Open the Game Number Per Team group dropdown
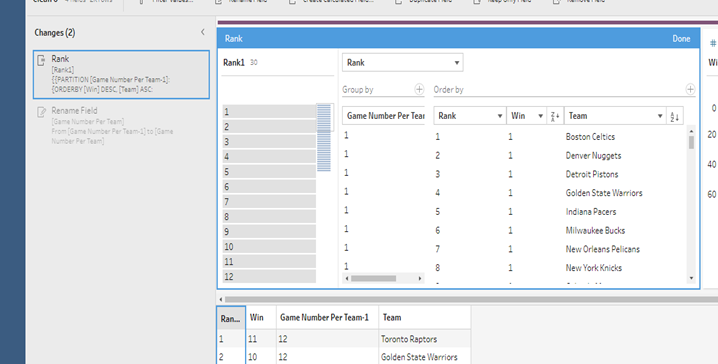Screen dimensions: 718x364 tap(383, 116)
